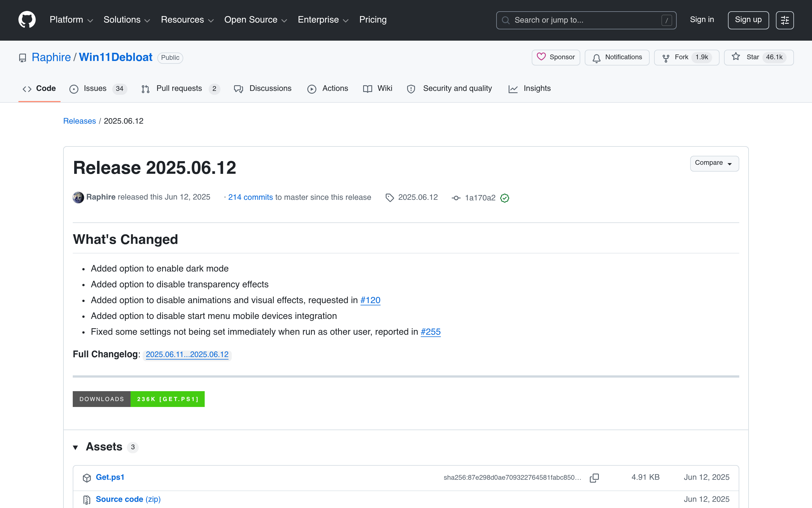Download the Get.ps1 asset

110,477
